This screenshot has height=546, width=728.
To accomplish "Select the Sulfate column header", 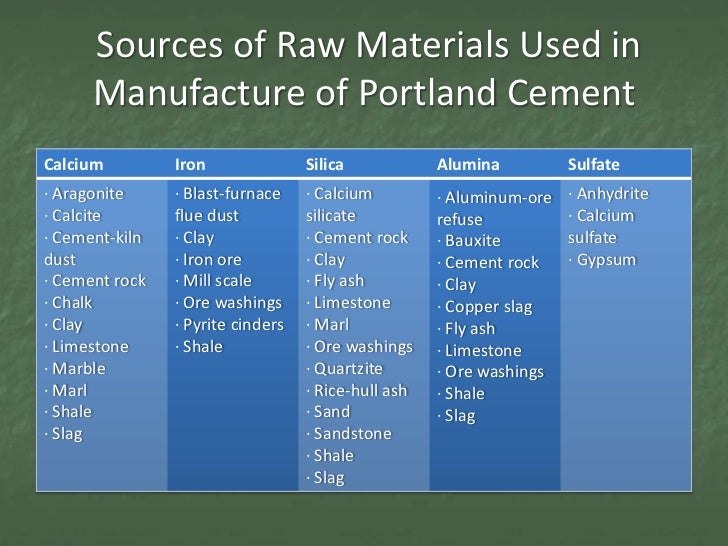I will point(593,164).
